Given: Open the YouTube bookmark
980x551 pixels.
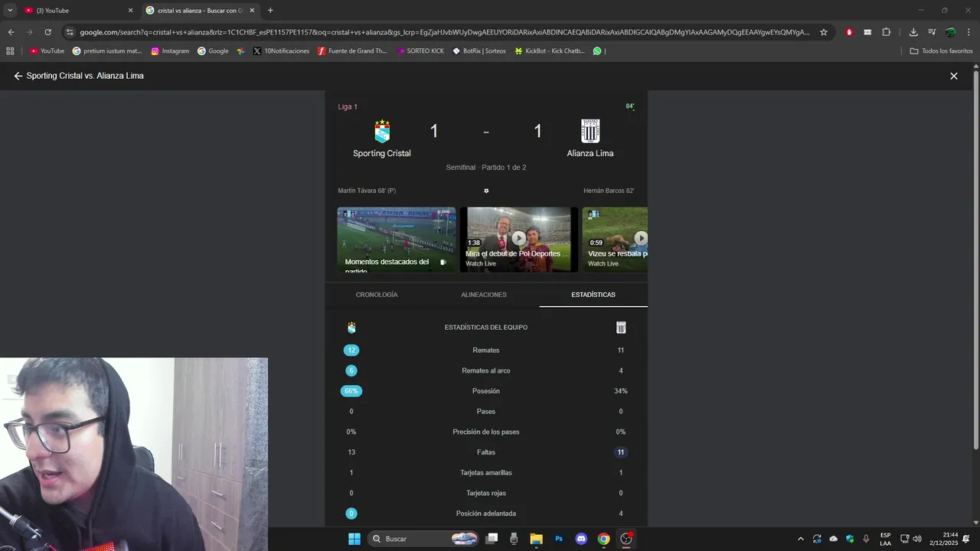Looking at the screenshot, I should (47, 51).
